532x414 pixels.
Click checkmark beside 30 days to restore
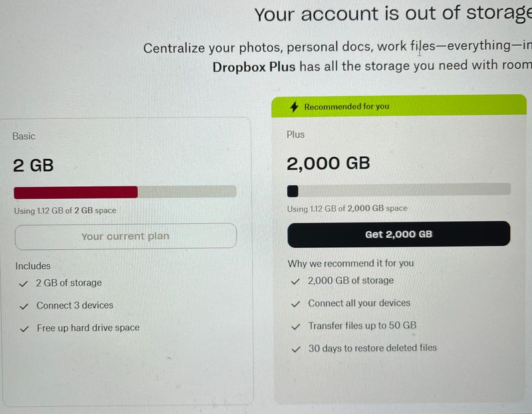point(296,348)
